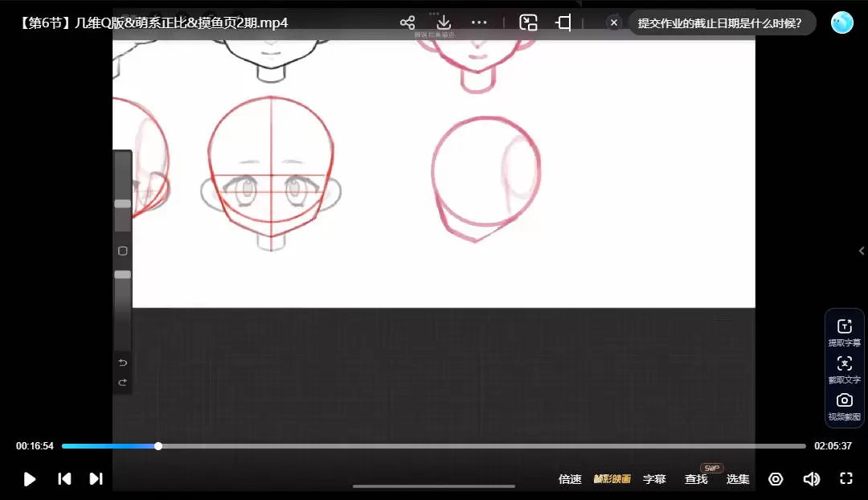
Task: Click the share icon in the top bar
Action: pyautogui.click(x=407, y=23)
